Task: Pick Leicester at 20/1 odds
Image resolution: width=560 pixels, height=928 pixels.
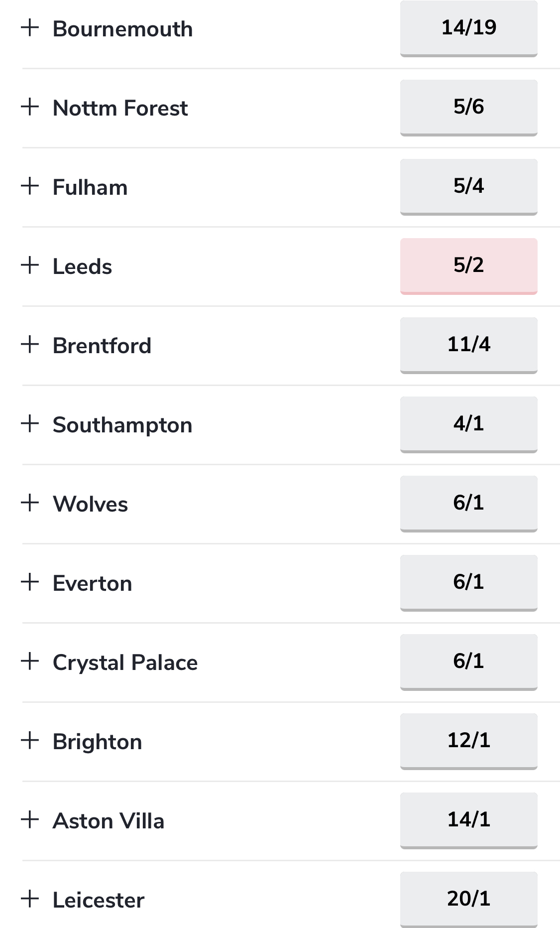Action: click(469, 900)
